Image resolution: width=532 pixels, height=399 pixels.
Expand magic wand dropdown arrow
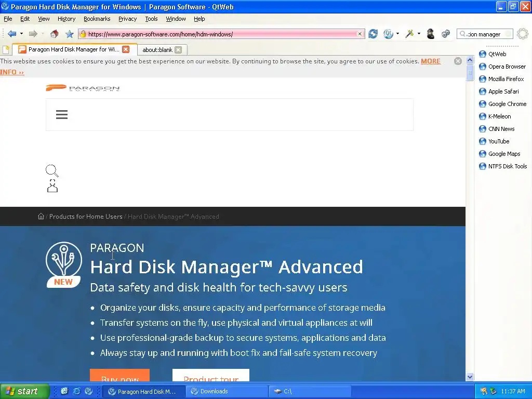[x=419, y=34]
